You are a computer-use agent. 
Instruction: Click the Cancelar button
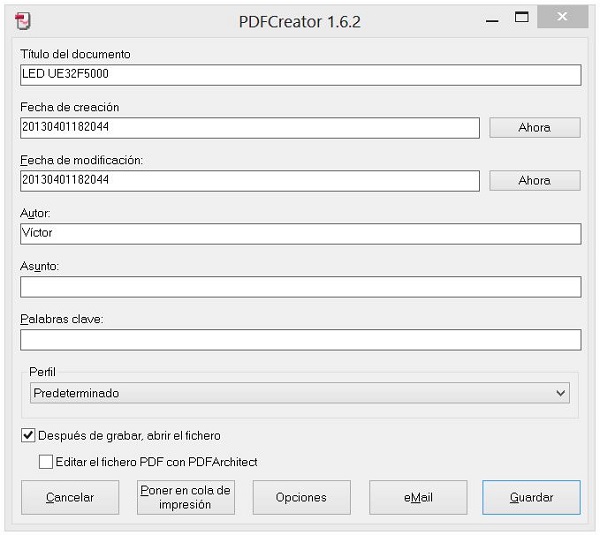click(70, 497)
